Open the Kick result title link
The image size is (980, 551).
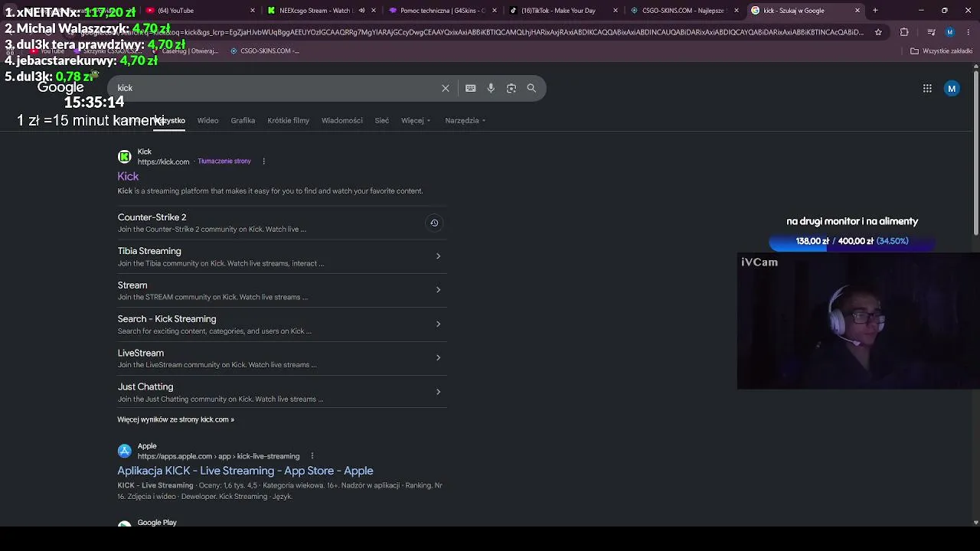(x=128, y=177)
